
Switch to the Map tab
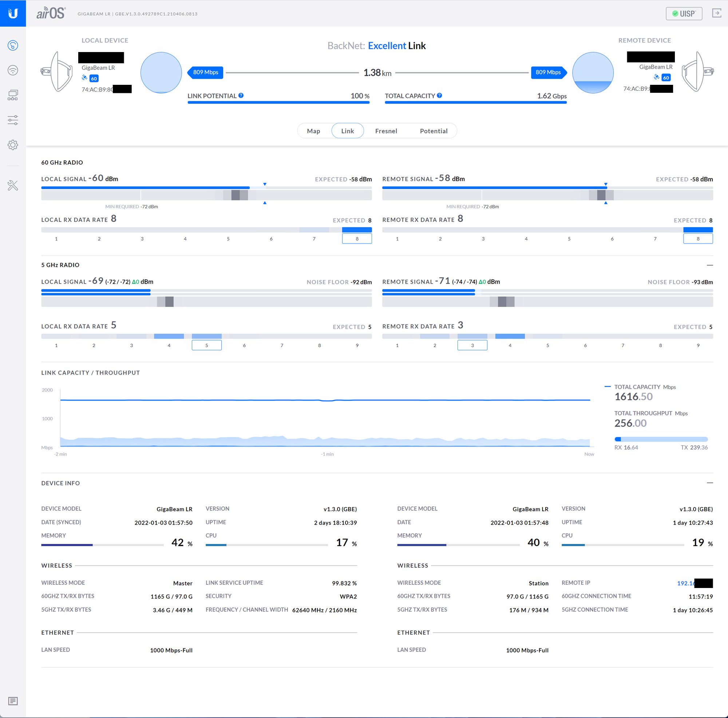coord(314,130)
